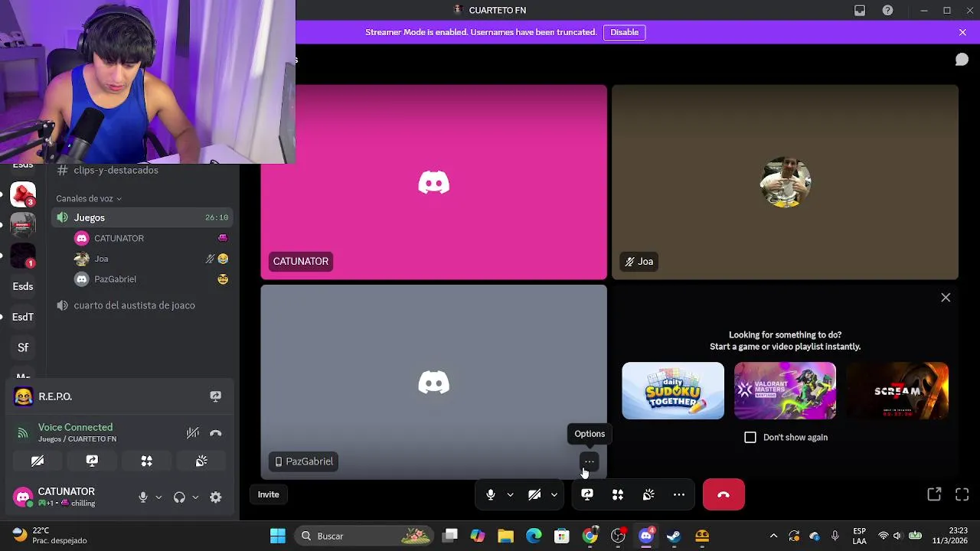The image size is (980, 551).
Task: Close the activity suggestions panel
Action: (x=946, y=298)
